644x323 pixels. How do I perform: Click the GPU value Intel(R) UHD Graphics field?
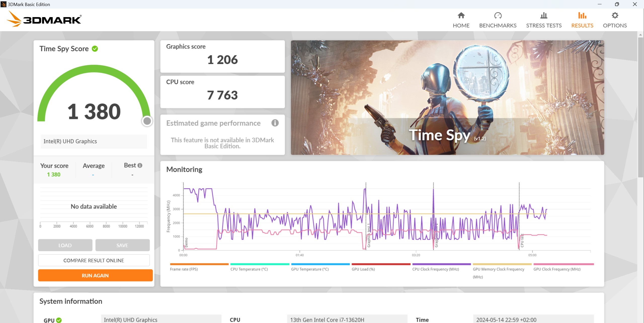point(161,319)
